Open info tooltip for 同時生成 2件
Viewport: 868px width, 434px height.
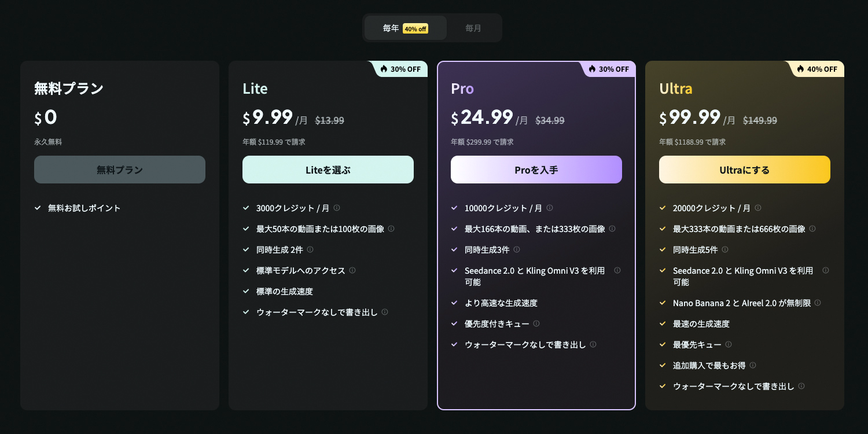pyautogui.click(x=310, y=249)
